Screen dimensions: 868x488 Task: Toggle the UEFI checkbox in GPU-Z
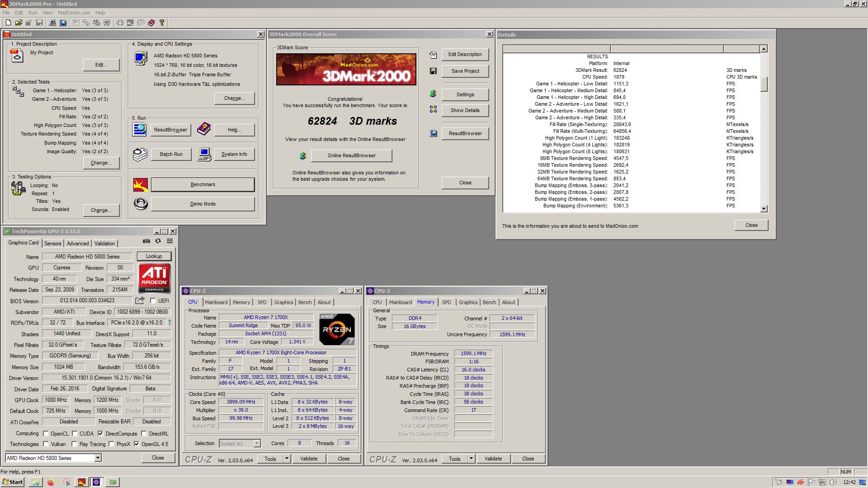coord(153,301)
